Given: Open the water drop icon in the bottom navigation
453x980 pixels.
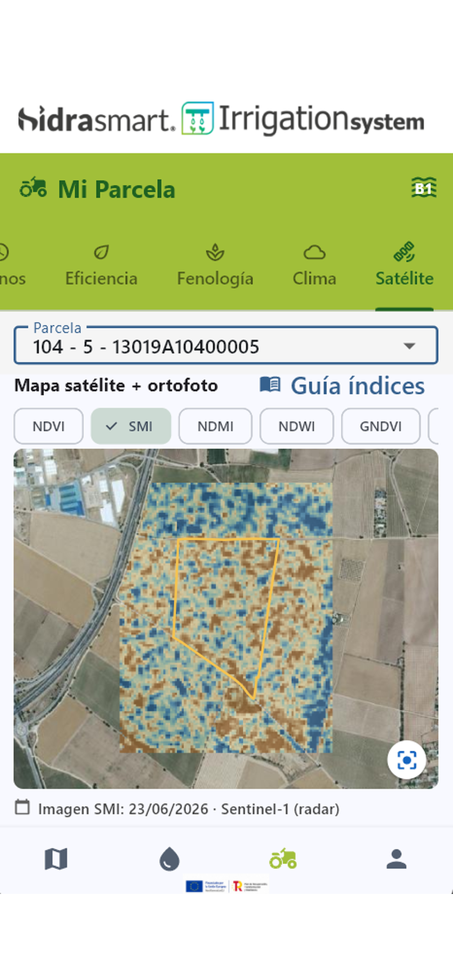Looking at the screenshot, I should coord(169,859).
